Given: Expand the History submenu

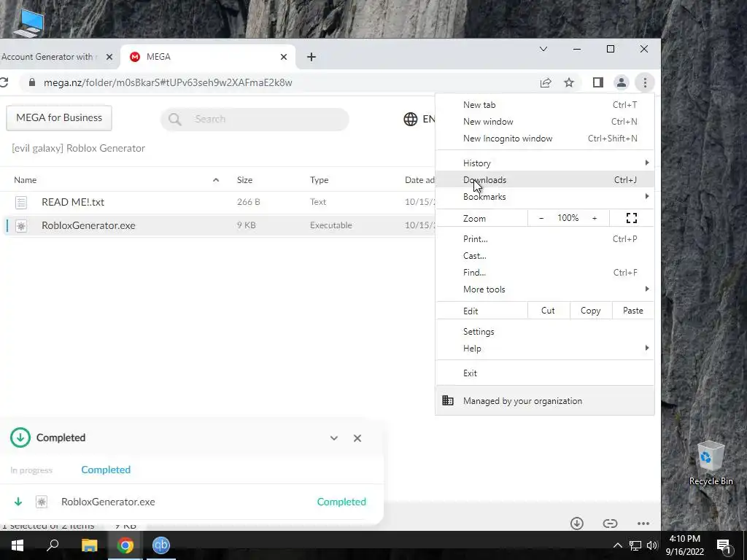Looking at the screenshot, I should click(x=545, y=163).
